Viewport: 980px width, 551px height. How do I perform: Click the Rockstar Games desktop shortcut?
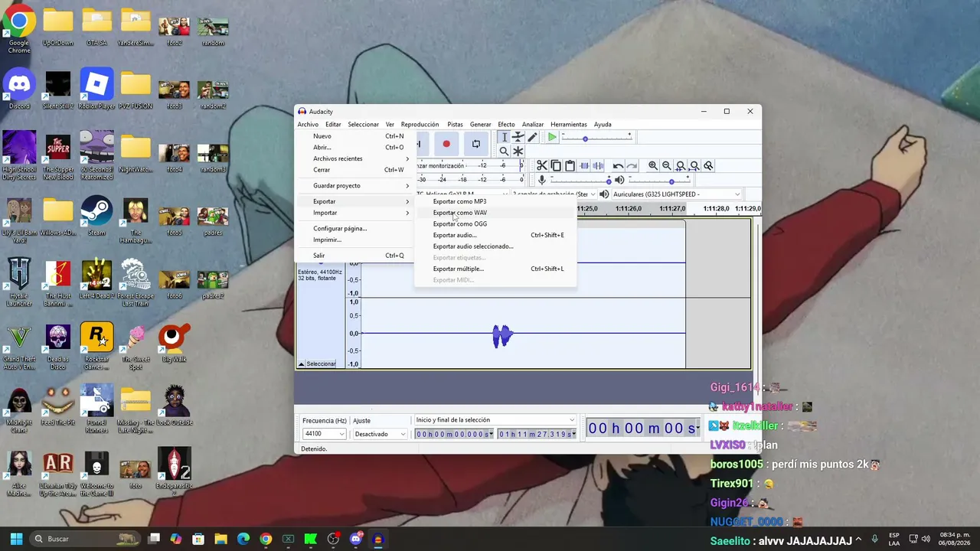(96, 346)
